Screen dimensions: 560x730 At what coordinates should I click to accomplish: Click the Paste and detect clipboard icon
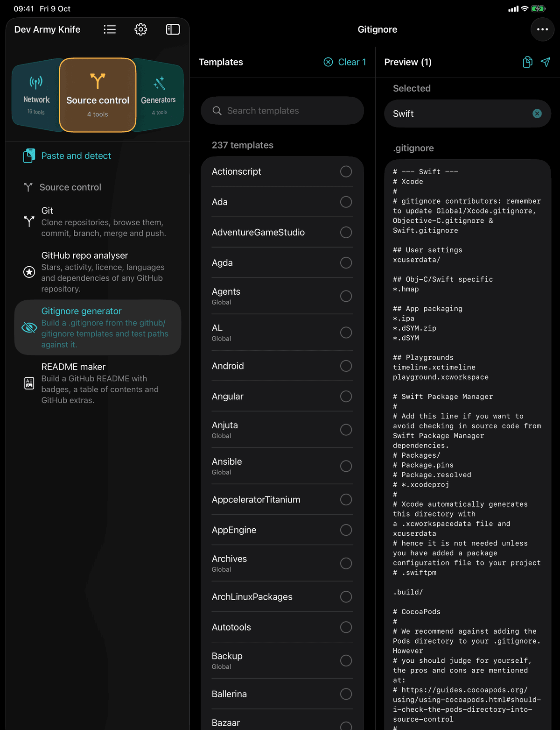[x=29, y=156]
